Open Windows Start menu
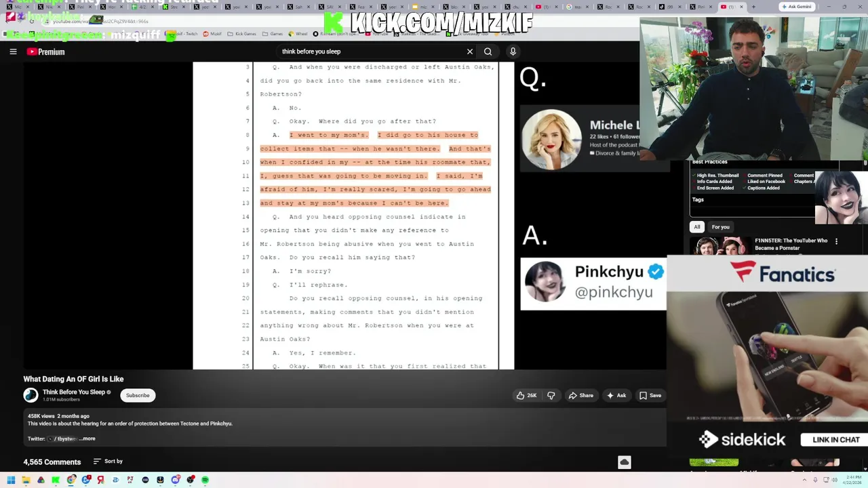This screenshot has width=868, height=488. tap(11, 480)
